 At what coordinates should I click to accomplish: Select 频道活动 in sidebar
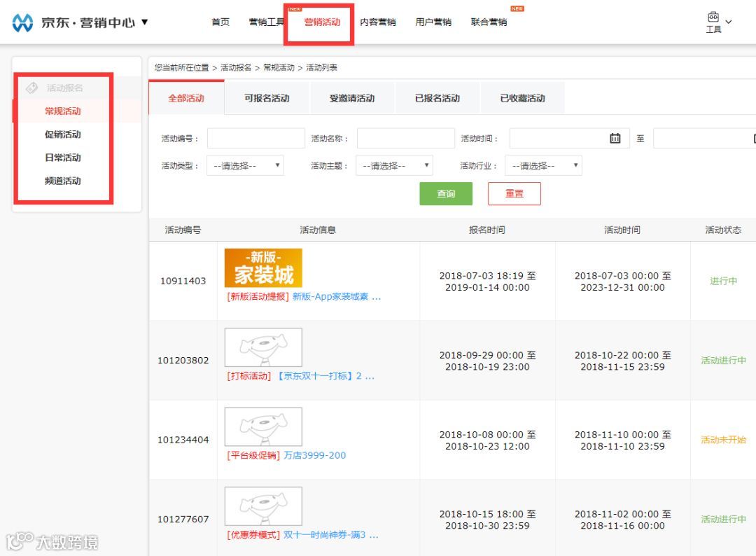coord(63,181)
